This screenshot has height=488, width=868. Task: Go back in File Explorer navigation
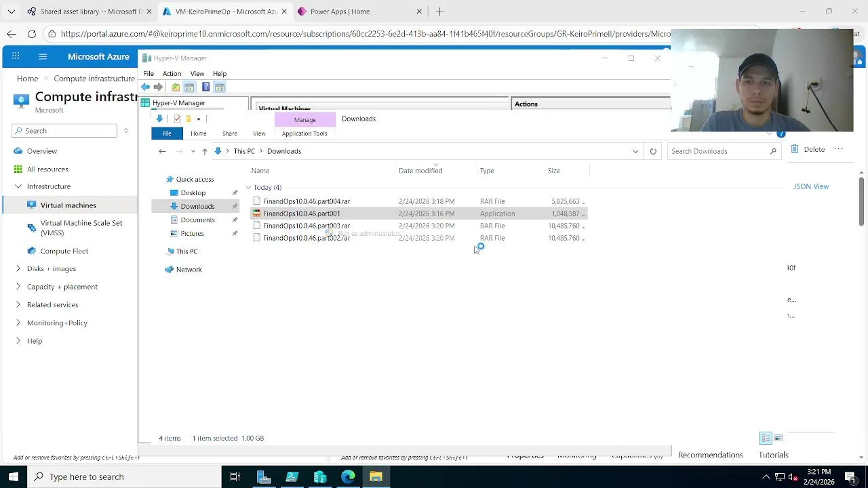coord(162,151)
